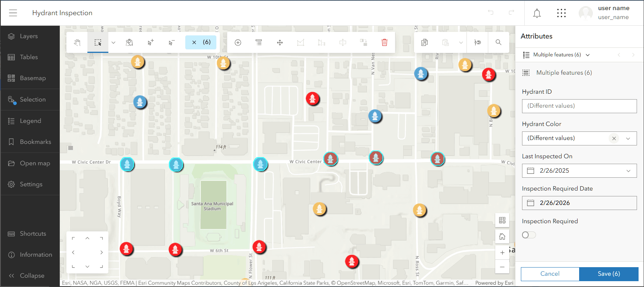The image size is (644, 287).
Task: Open the Bookmarks panel
Action: [x=30, y=142]
